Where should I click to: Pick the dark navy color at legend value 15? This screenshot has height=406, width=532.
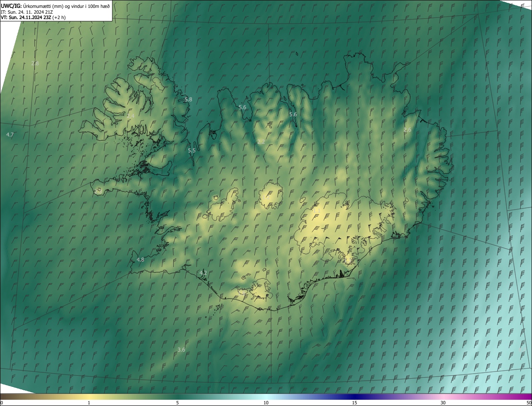coord(355,397)
